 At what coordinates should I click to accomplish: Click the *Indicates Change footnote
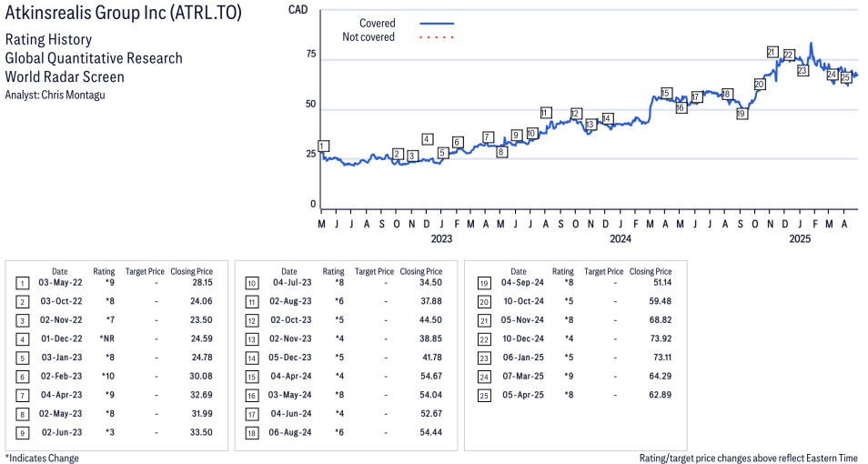click(42, 458)
